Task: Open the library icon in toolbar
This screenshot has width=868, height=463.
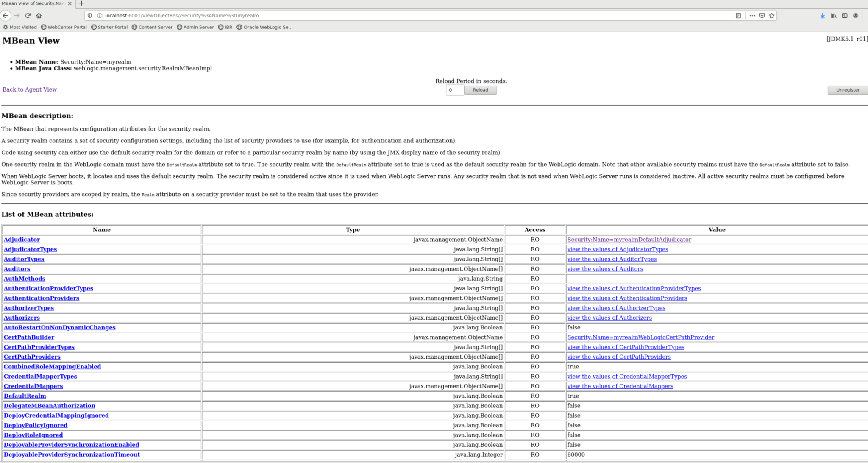Action: [x=834, y=16]
